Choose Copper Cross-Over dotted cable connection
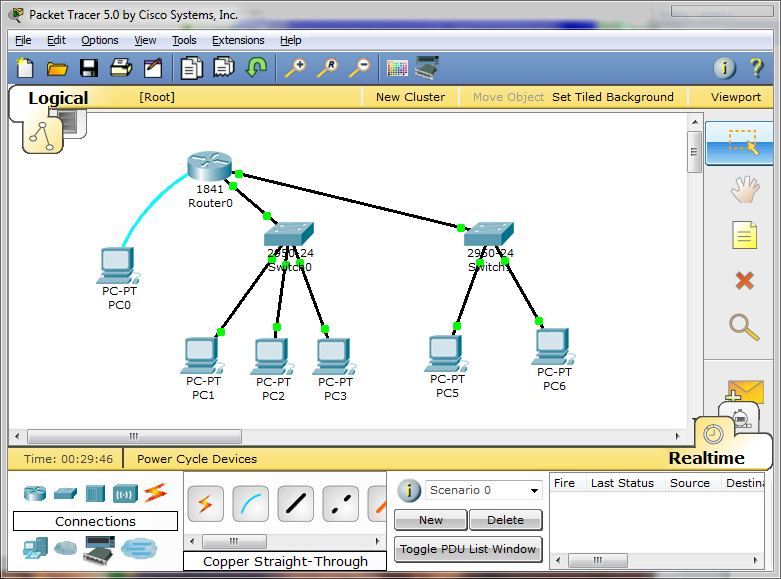Screen dimensions: 781x579 coord(341,504)
